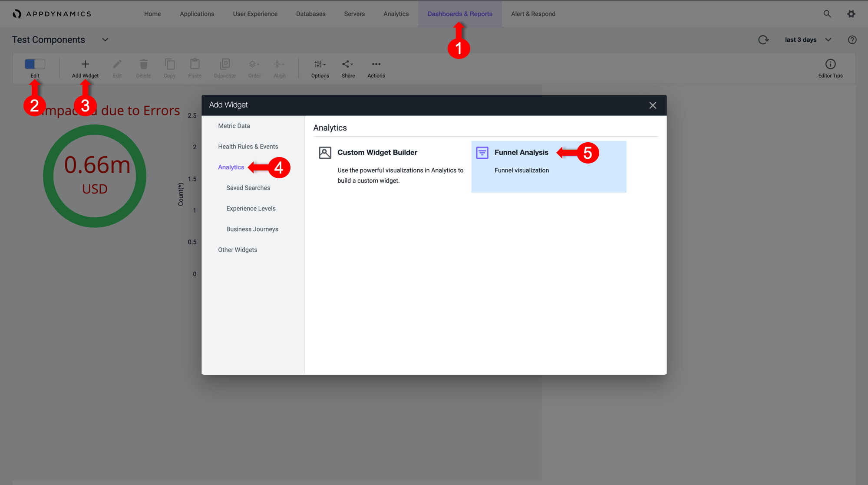The height and width of the screenshot is (485, 868).
Task: Click the Delete trash icon
Action: click(143, 64)
